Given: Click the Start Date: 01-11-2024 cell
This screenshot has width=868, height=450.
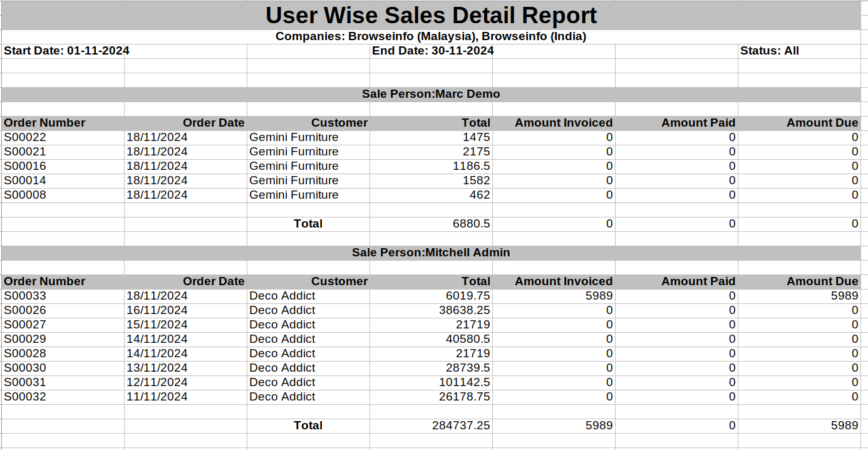Looking at the screenshot, I should (x=66, y=51).
